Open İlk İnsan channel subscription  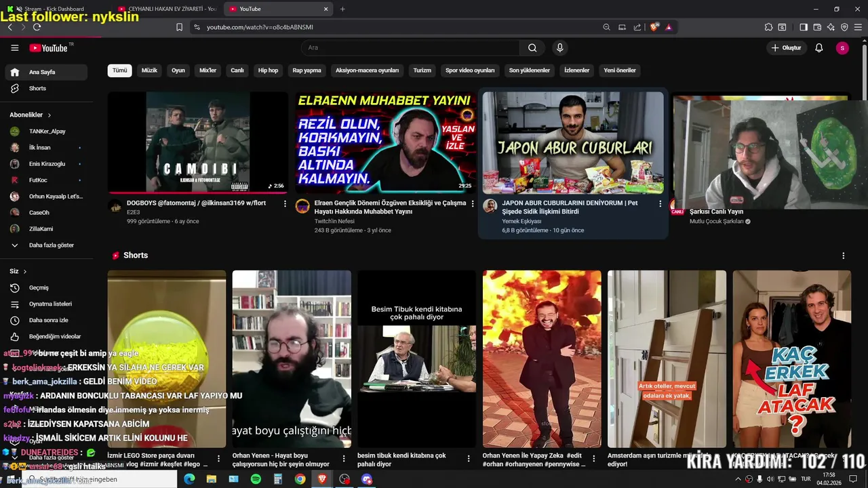coord(45,148)
